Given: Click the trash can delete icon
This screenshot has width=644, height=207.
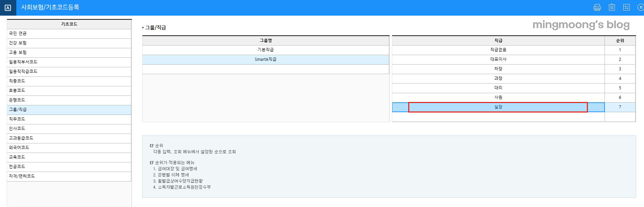Looking at the screenshot, I should tap(612, 7).
